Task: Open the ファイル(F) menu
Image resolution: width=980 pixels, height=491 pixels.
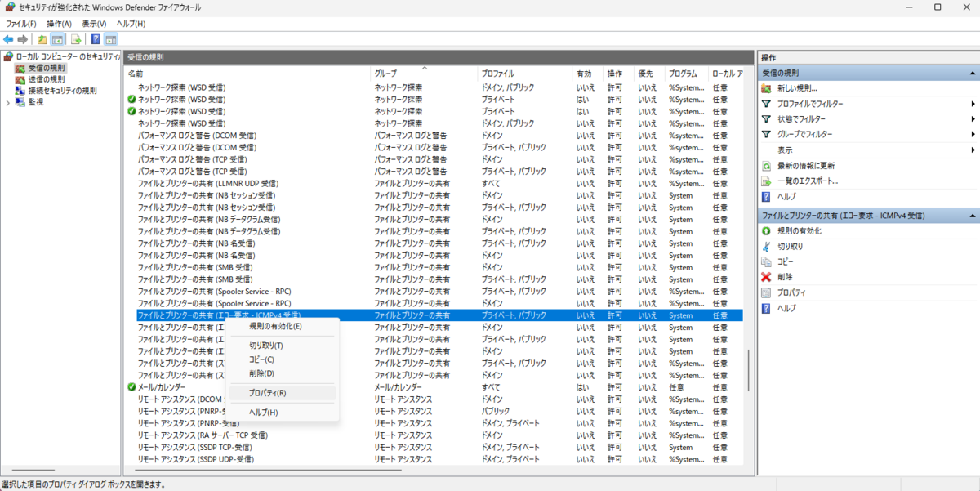Action: pos(20,24)
